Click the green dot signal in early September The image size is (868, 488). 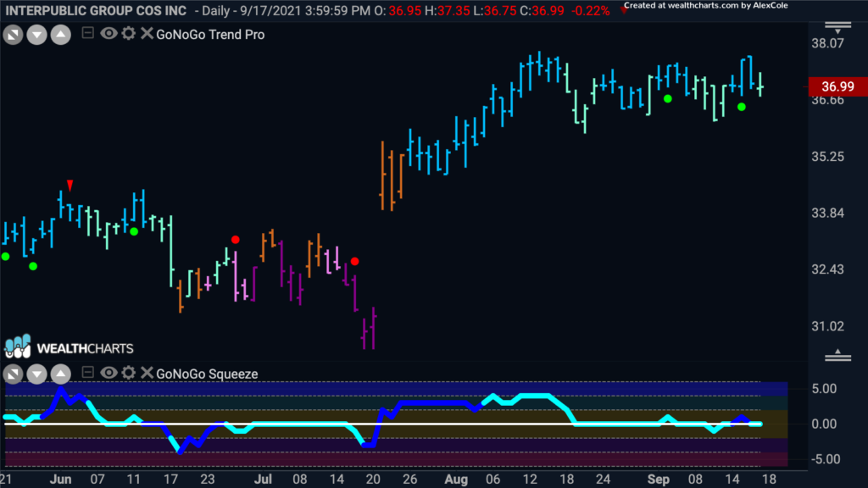pos(668,98)
